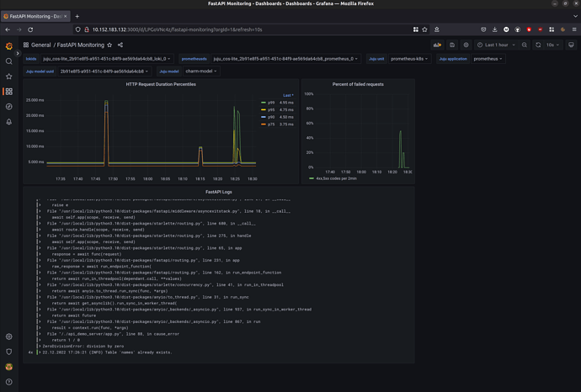Share the dashboard using the share icon
581x392 pixels.
120,45
